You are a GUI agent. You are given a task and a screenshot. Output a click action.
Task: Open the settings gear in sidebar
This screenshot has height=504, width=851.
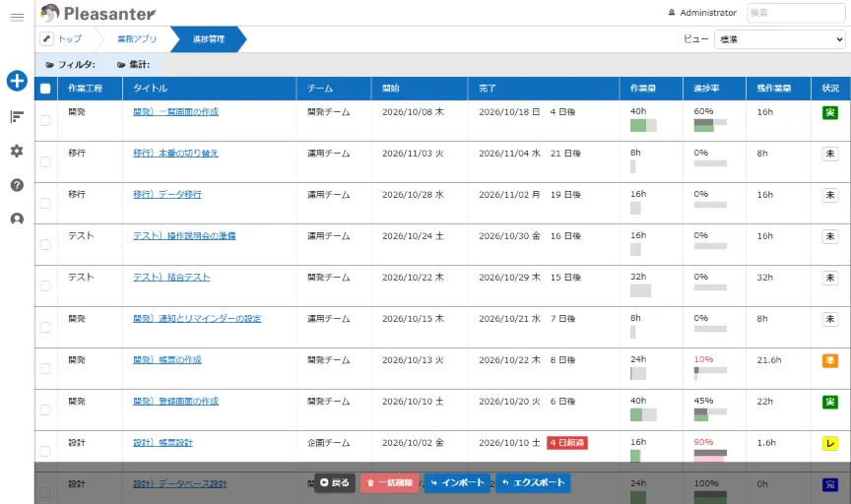coord(17,151)
